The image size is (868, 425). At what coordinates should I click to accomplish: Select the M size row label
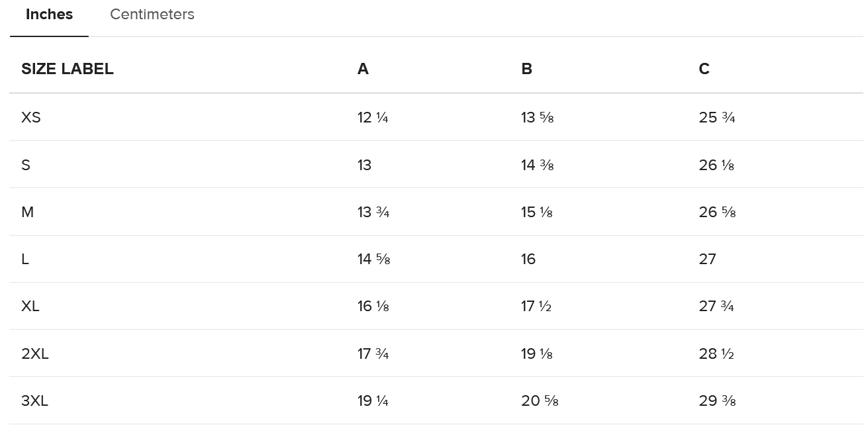(x=28, y=212)
